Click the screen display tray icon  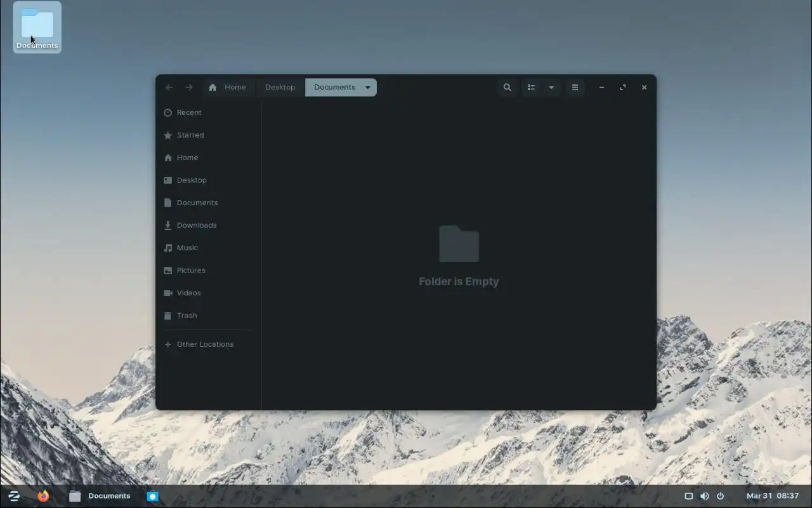(688, 496)
